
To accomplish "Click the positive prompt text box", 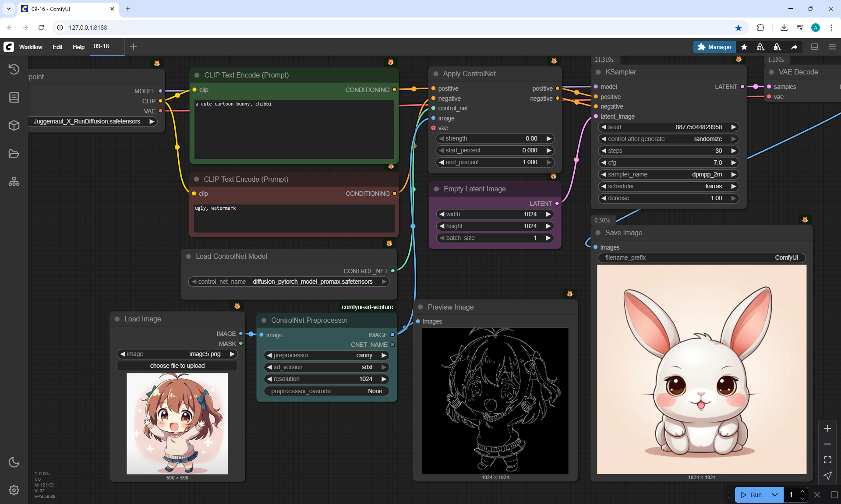I will pos(294,129).
